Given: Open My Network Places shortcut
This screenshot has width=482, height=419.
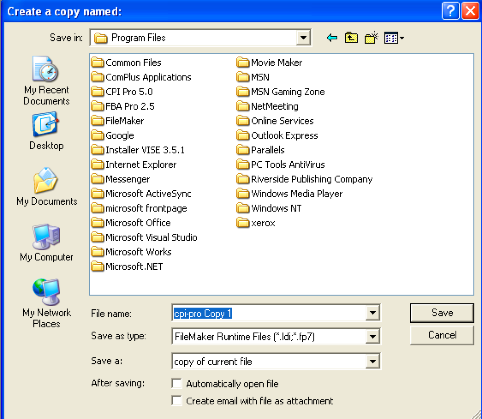Looking at the screenshot, I should [x=46, y=303].
